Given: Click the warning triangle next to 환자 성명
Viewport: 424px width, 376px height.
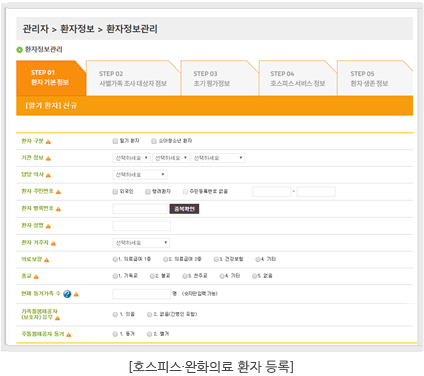Looking at the screenshot, I should (x=48, y=226).
